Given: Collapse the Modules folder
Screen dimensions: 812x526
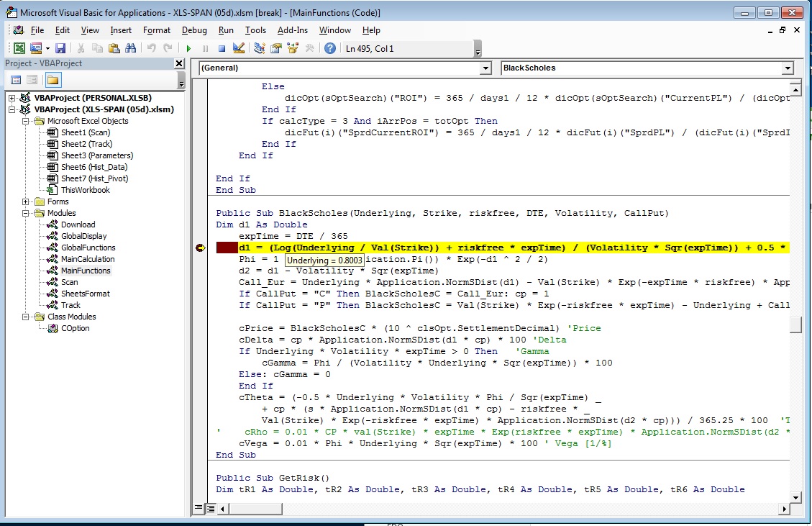Looking at the screenshot, I should click(x=25, y=213).
